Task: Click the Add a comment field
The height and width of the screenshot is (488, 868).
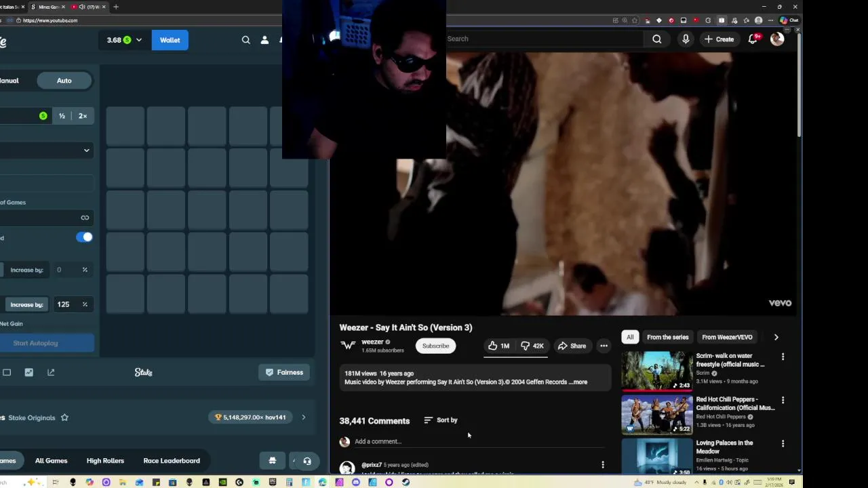Action: [478, 442]
